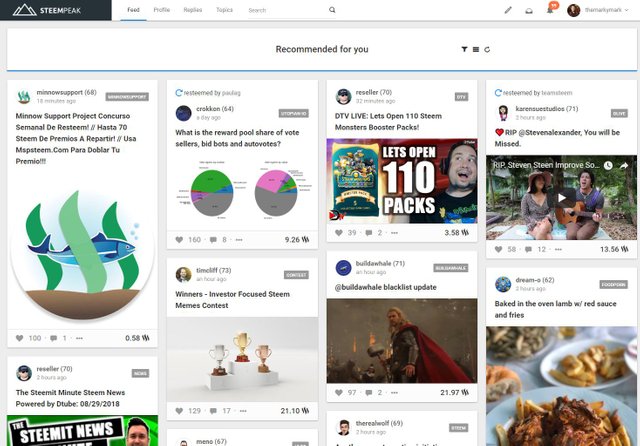The height and width of the screenshot is (446, 640).
Task: Play the RIP Steven Steem video
Action: click(x=562, y=198)
